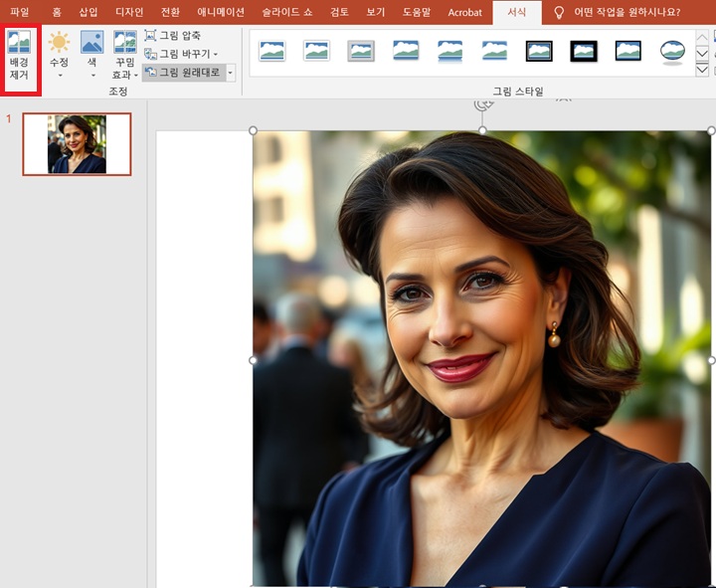Click 그림 바꾸기 change picture
This screenshot has height=588, width=716.
tap(181, 54)
